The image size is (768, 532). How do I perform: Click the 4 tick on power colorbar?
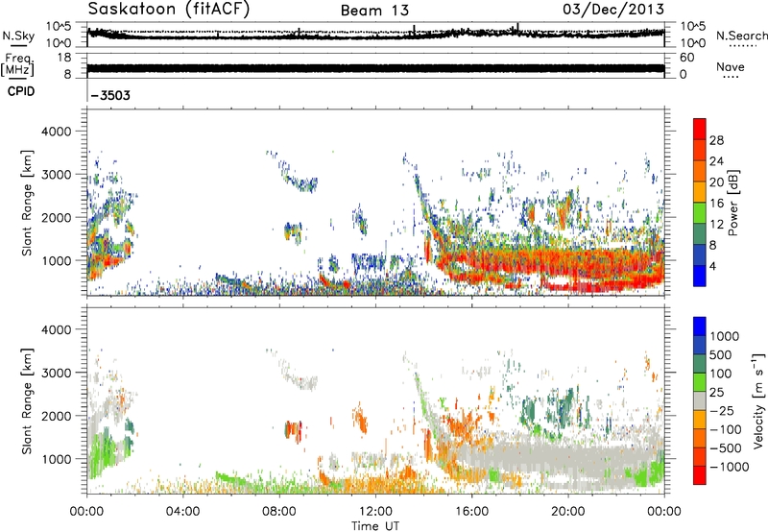click(x=712, y=266)
